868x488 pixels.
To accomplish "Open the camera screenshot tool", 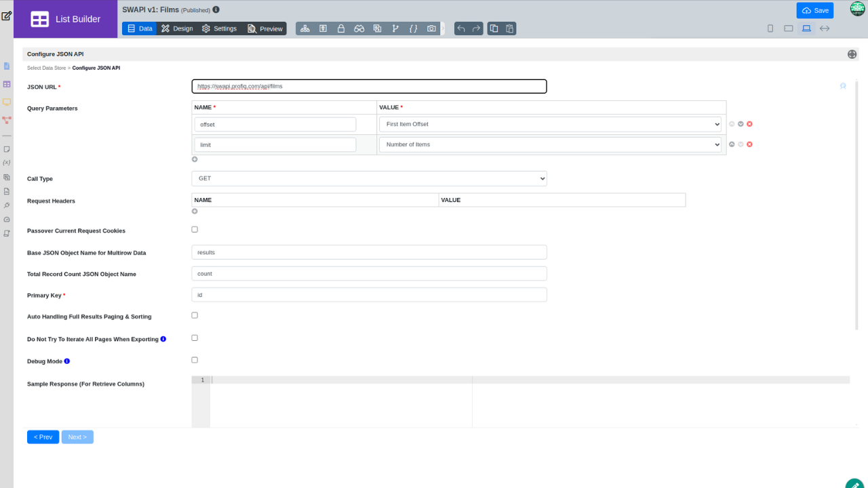I will [x=431, y=28].
